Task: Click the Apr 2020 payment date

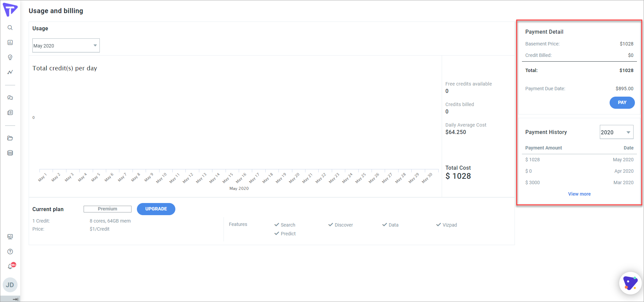Action: pos(624,171)
